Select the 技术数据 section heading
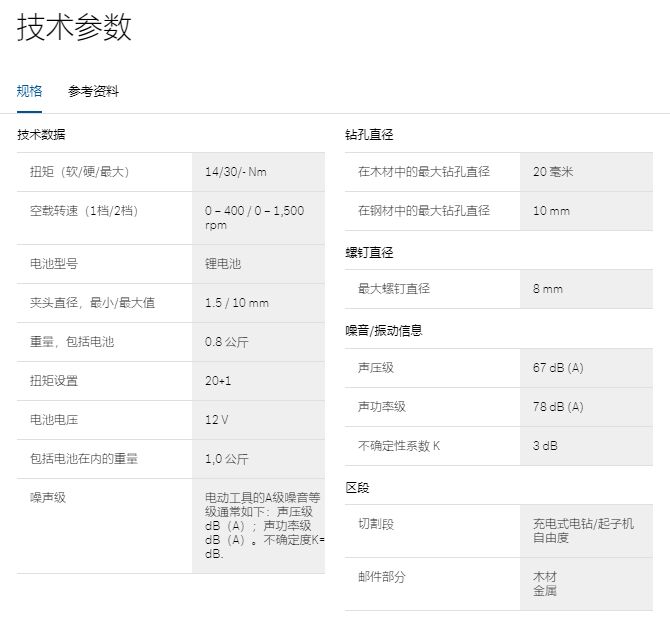 [41, 134]
